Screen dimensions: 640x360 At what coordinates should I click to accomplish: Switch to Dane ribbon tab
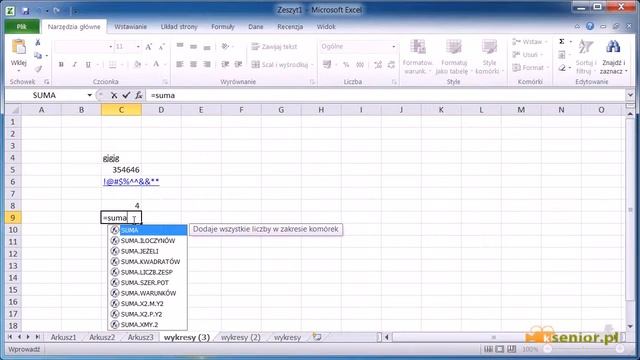click(x=256, y=27)
